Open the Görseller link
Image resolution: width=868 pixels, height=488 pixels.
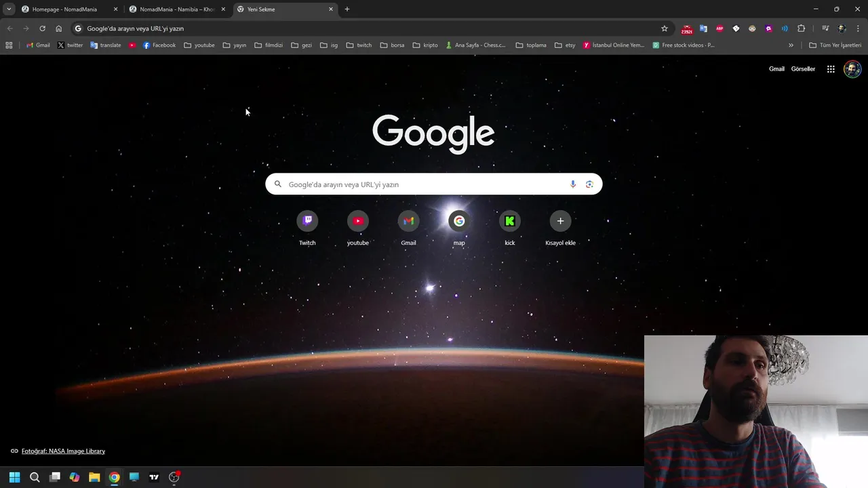pyautogui.click(x=803, y=69)
